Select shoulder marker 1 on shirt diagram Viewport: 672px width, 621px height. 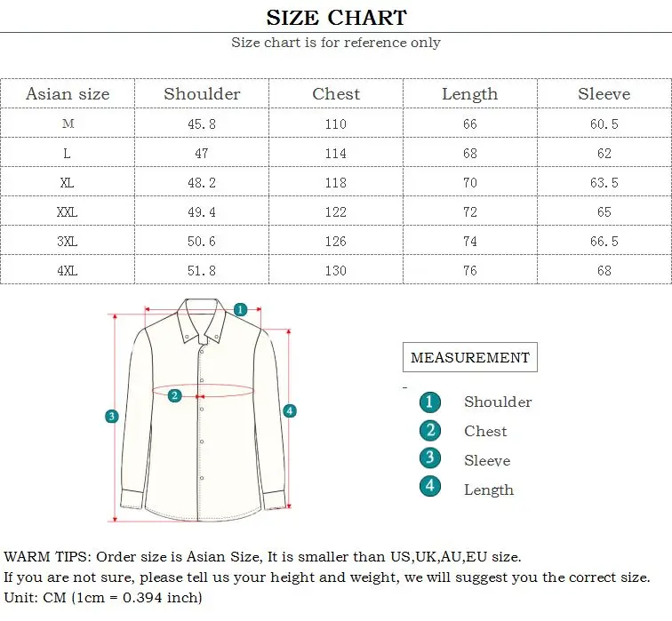coord(240,309)
